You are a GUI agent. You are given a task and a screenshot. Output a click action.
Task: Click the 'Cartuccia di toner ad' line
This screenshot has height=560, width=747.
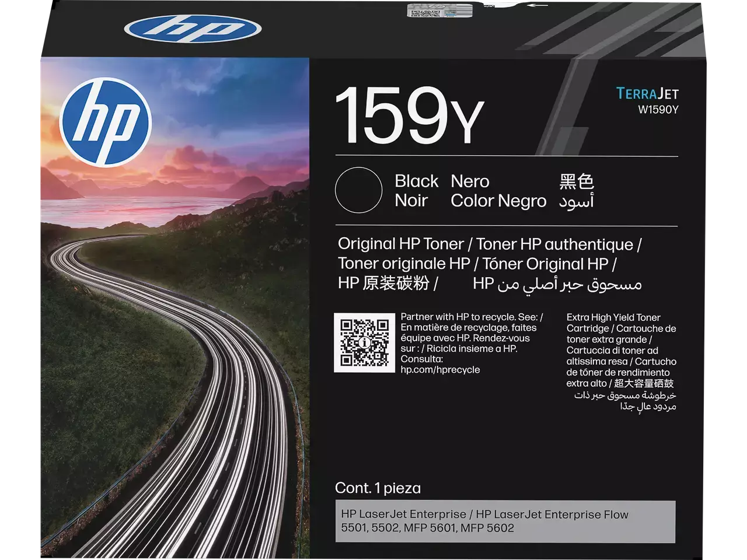[x=612, y=351]
